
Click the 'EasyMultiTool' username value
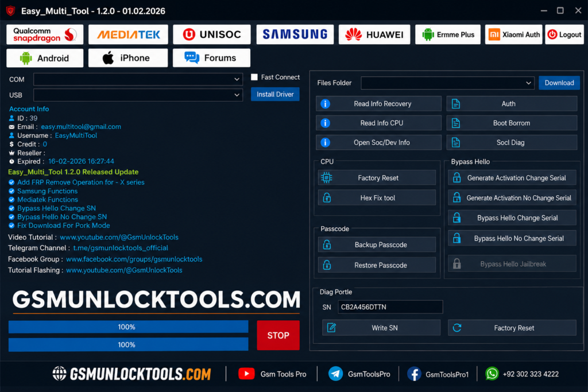click(76, 135)
